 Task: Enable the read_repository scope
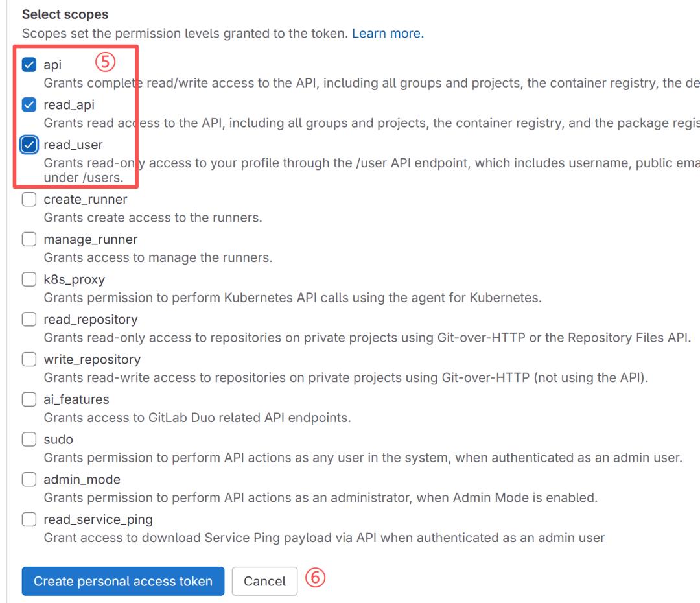pyautogui.click(x=29, y=319)
